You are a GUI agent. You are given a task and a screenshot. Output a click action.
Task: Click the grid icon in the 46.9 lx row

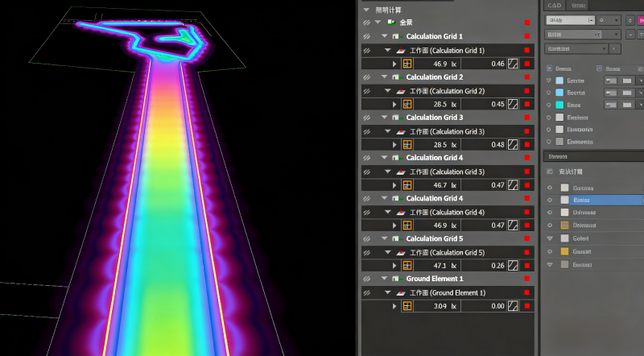tap(407, 64)
